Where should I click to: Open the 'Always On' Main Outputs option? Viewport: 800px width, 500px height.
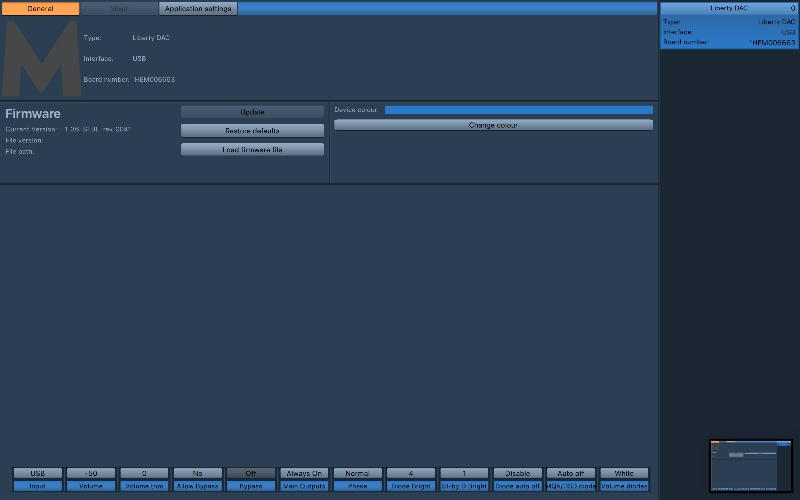304,473
